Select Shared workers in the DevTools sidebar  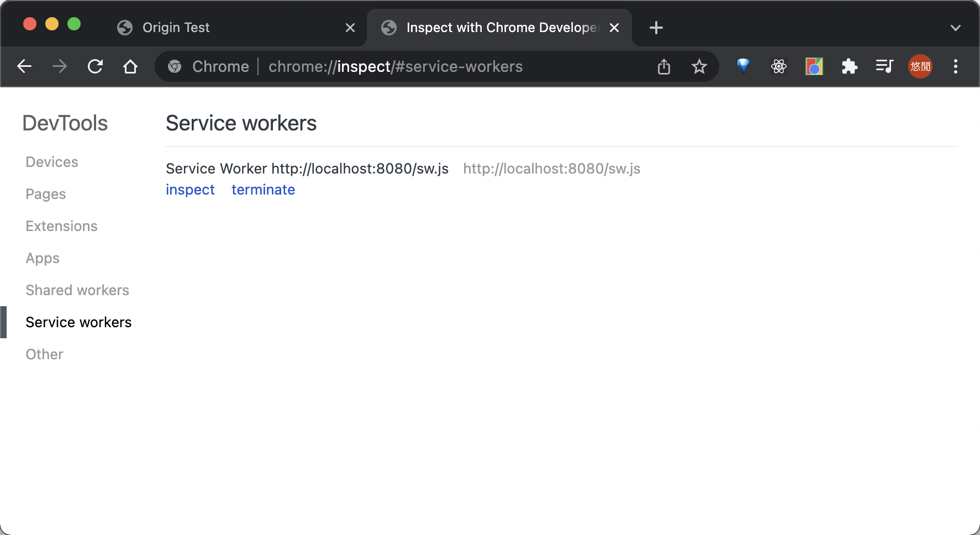[x=77, y=290]
